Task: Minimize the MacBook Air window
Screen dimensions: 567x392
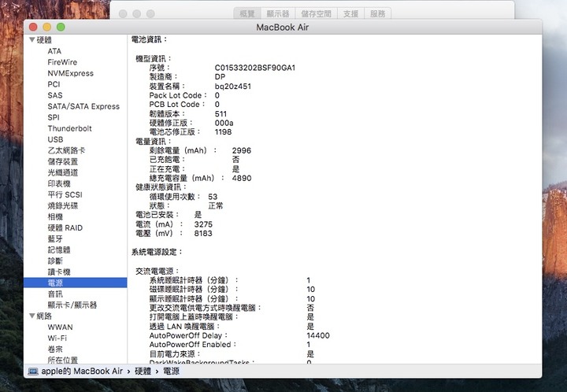Action: pos(47,27)
